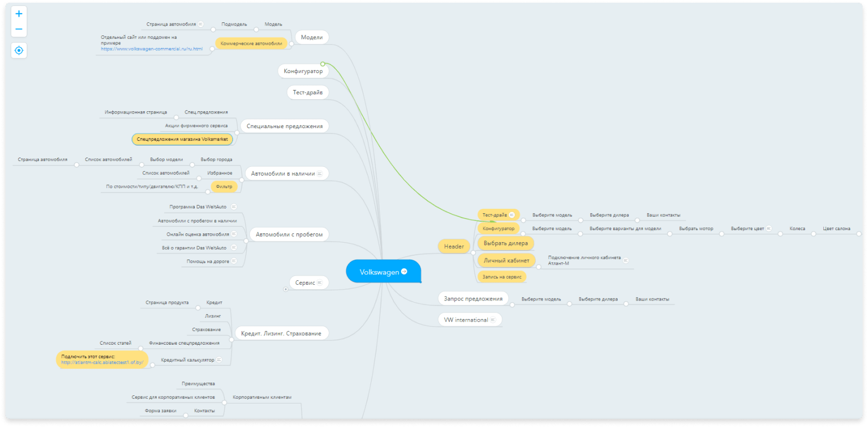Image resolution: width=868 pixels, height=427 pixels.
Task: Open note icon beside Кредитный калькулятор
Action: 219,360
